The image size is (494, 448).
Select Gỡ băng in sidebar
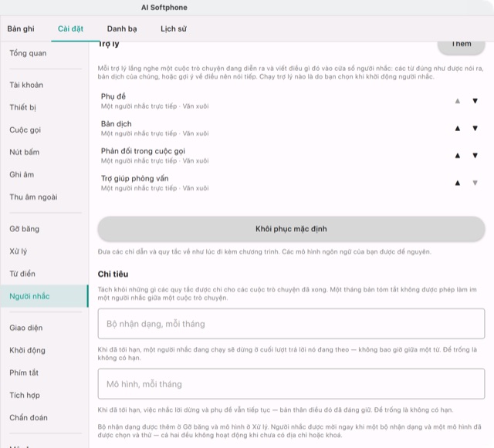pyautogui.click(x=45, y=229)
